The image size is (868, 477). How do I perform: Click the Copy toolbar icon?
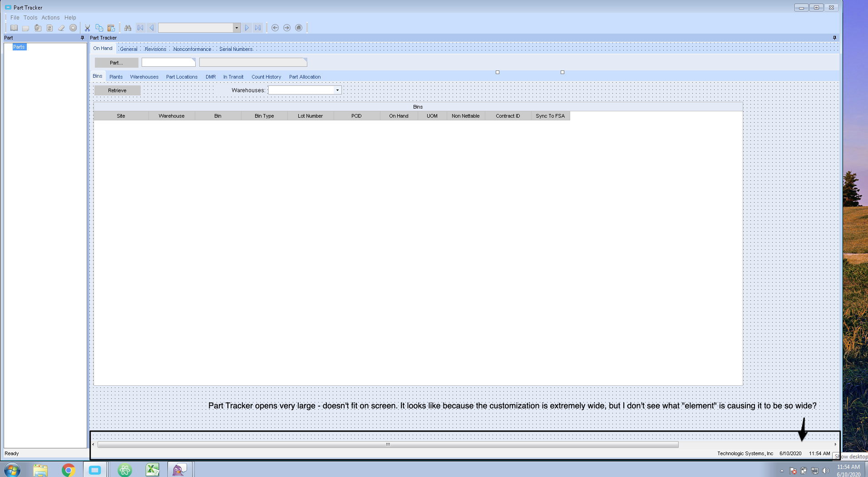pyautogui.click(x=99, y=28)
